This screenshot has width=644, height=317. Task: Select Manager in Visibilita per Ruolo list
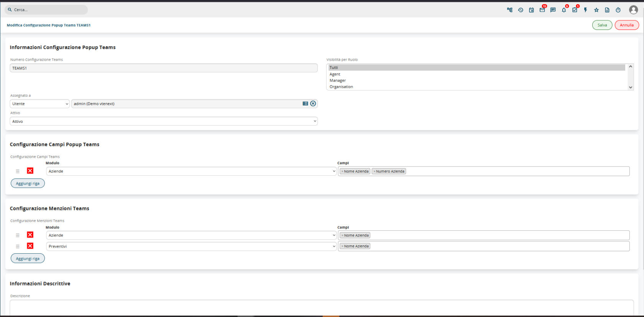coord(477,81)
